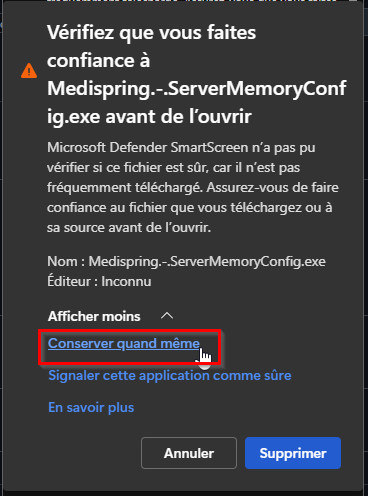Click the 'fréquemment téléchargé' description line
368x496 pixels.
(193, 187)
